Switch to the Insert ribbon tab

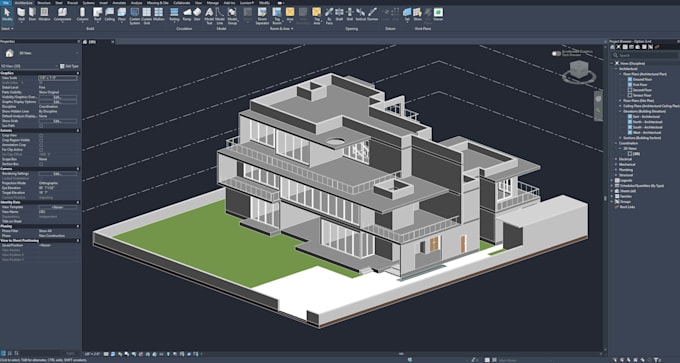point(103,3)
